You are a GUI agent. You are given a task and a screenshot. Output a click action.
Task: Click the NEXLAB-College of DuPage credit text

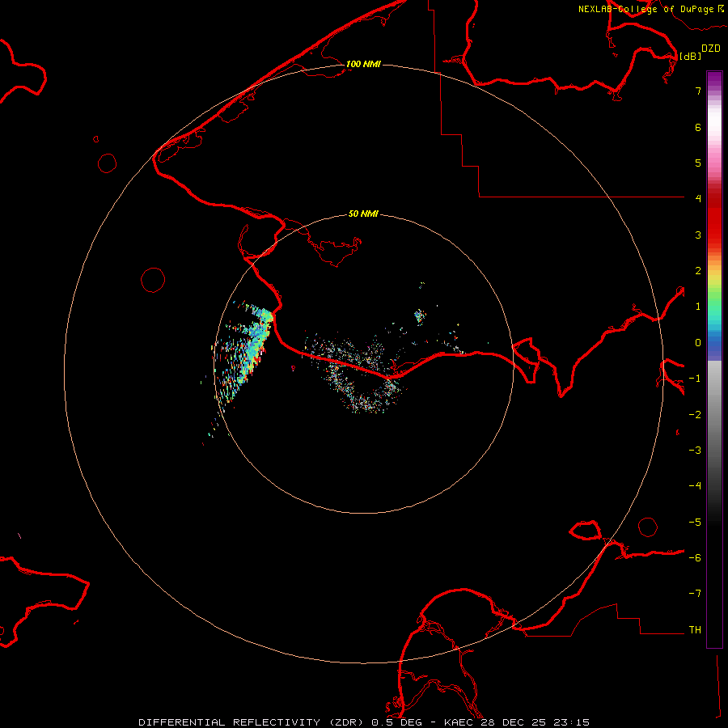tap(646, 9)
